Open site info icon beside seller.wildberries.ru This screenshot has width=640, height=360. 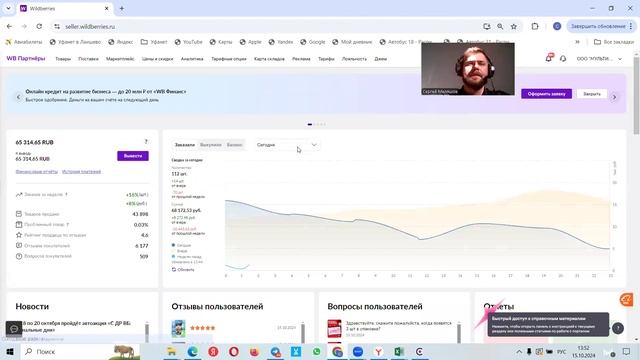click(57, 27)
